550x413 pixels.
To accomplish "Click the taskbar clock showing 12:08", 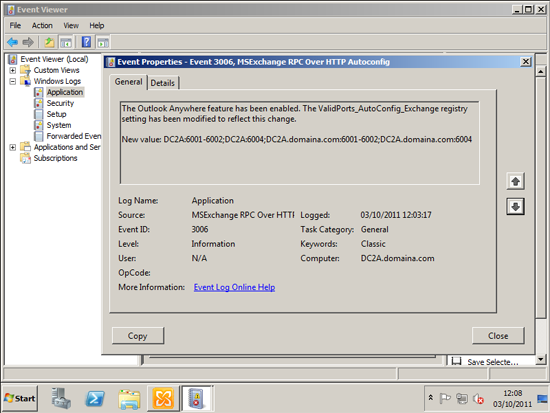I will [x=512, y=399].
